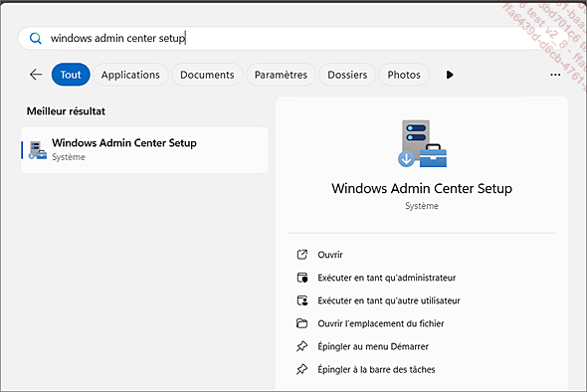
Task: Switch to the Documents filter
Action: pyautogui.click(x=207, y=75)
